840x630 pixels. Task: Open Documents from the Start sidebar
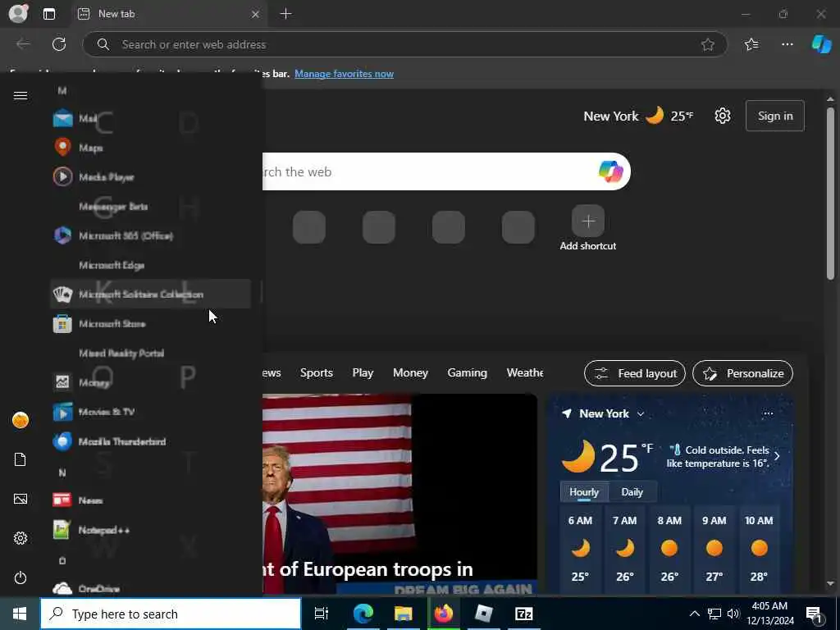(21, 459)
